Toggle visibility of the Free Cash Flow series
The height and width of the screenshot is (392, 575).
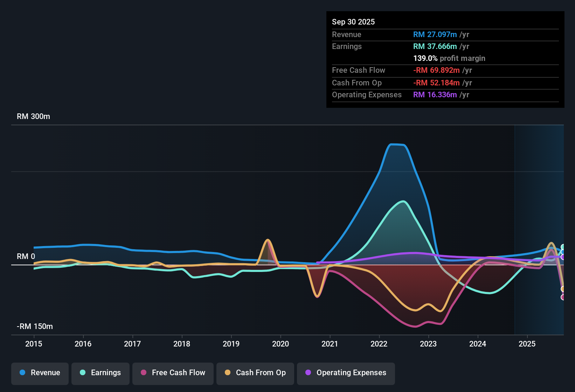click(x=173, y=373)
